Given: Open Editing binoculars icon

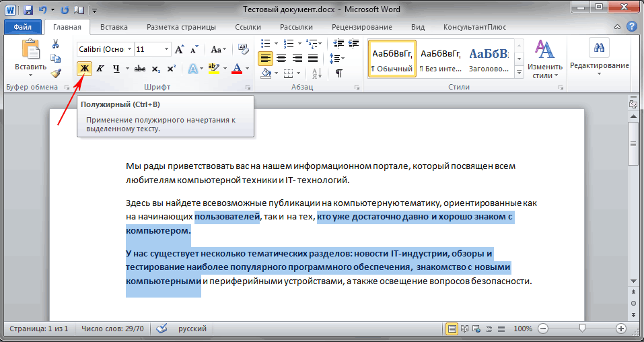Looking at the screenshot, I should (x=599, y=48).
